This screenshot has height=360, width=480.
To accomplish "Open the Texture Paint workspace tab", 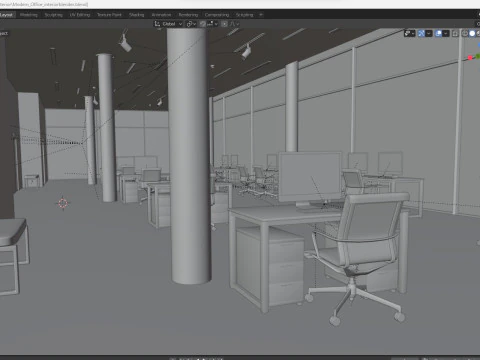I will [x=109, y=15].
